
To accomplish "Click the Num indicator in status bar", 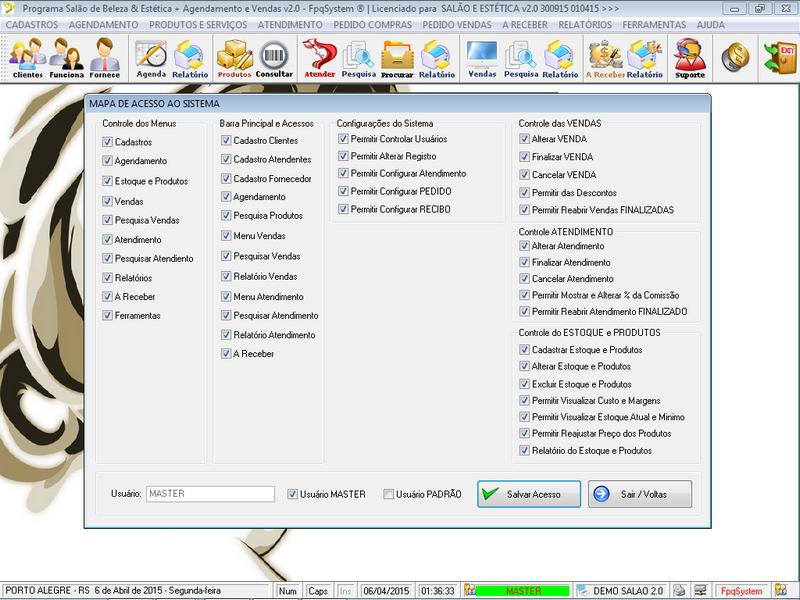I will 288,591.
